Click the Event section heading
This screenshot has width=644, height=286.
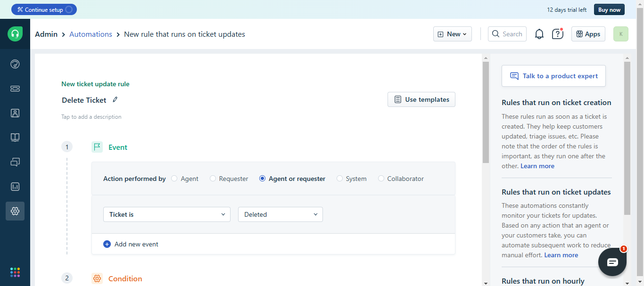point(118,147)
